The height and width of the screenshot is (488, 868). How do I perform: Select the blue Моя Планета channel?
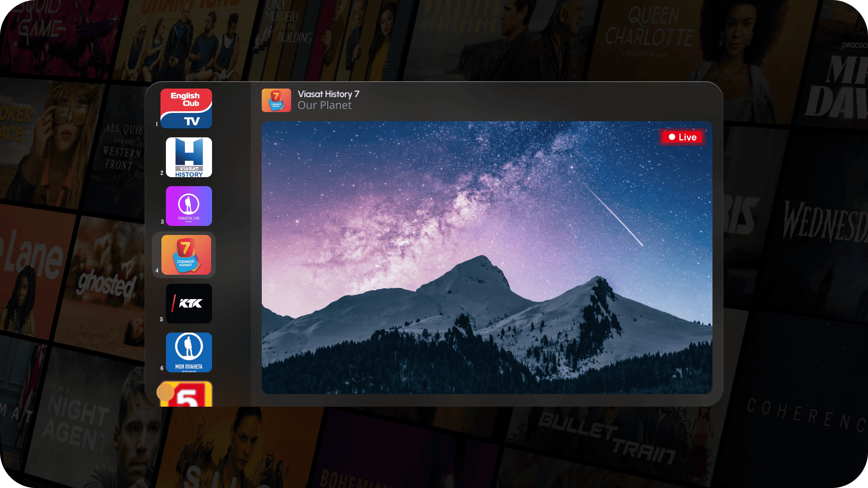click(189, 352)
